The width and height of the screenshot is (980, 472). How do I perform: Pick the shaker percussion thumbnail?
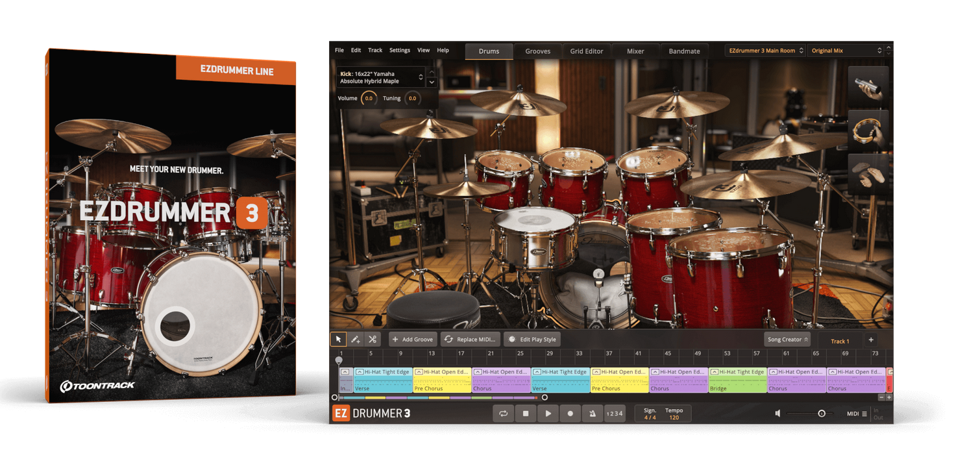pyautogui.click(x=868, y=87)
